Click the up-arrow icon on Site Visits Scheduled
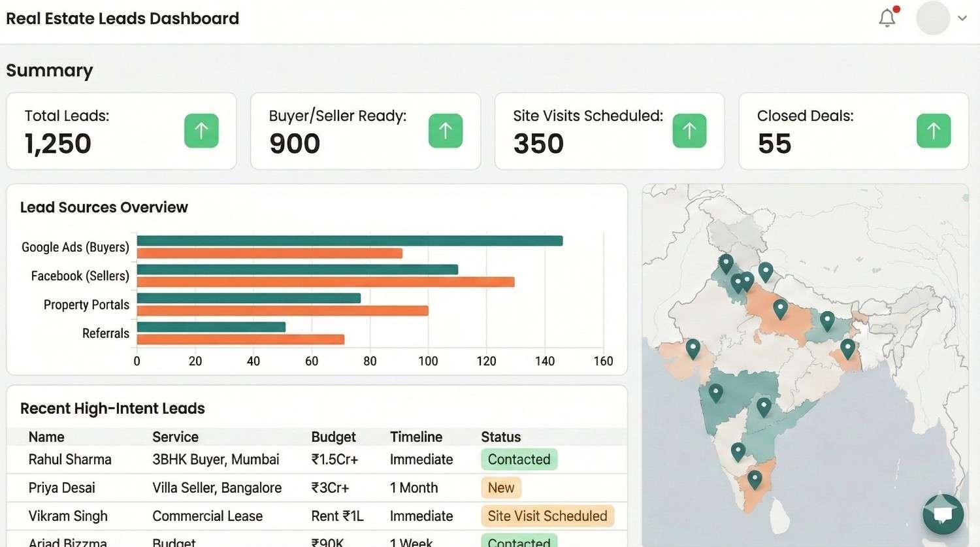The image size is (980, 547). tap(689, 131)
